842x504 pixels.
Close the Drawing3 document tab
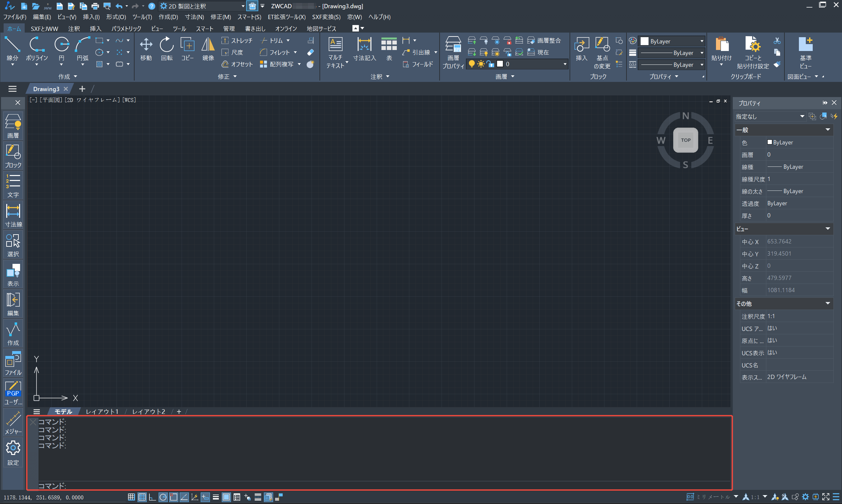(66, 89)
